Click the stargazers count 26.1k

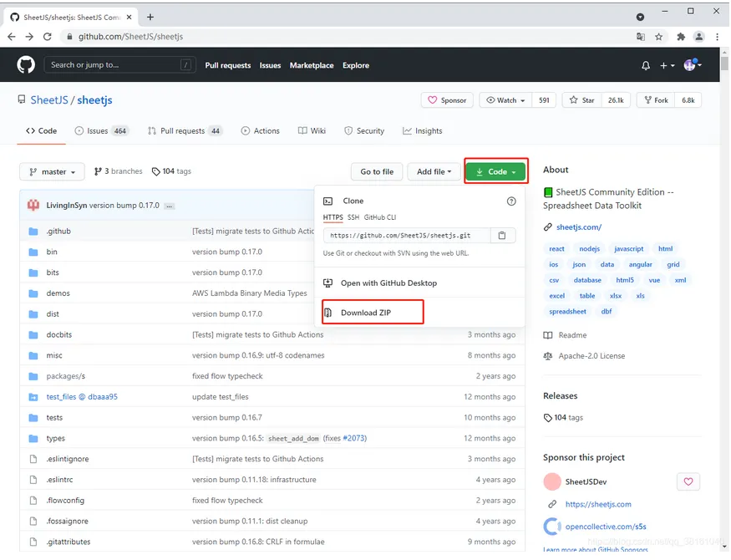(x=616, y=100)
